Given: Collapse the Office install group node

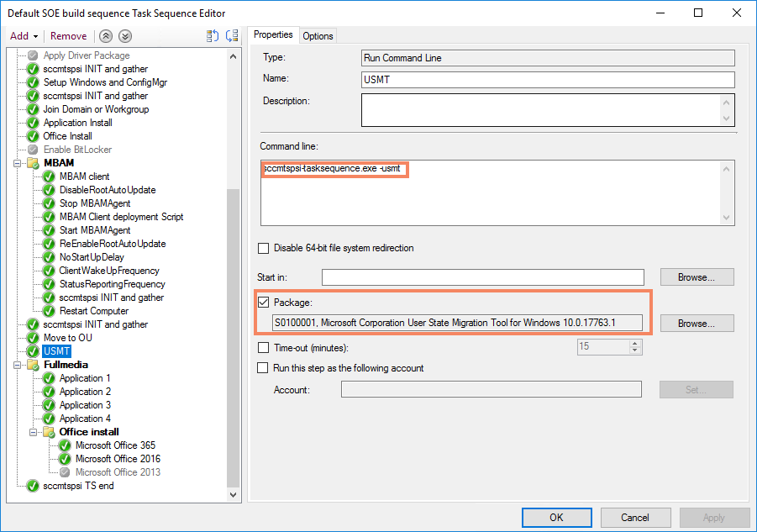Looking at the screenshot, I should click(x=34, y=432).
